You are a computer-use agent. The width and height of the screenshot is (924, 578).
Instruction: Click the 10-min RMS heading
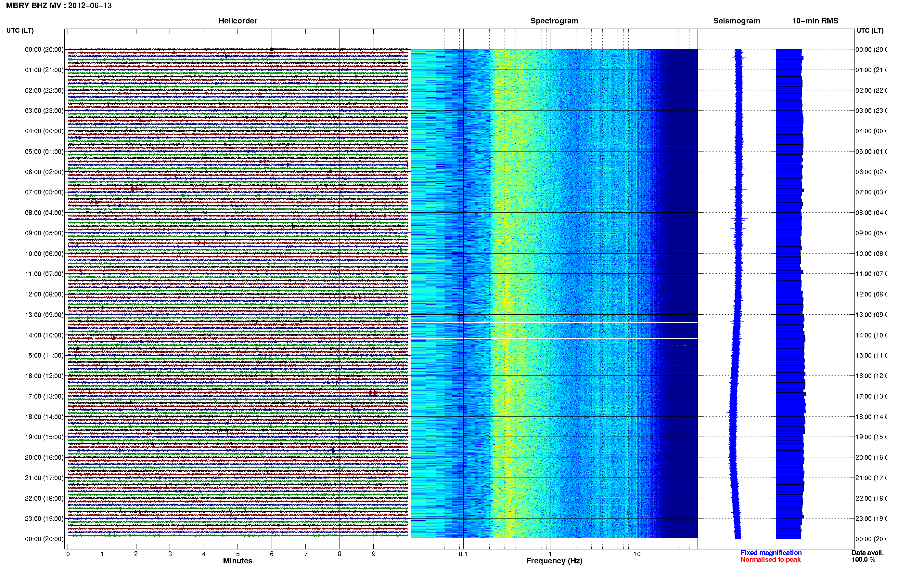point(815,21)
